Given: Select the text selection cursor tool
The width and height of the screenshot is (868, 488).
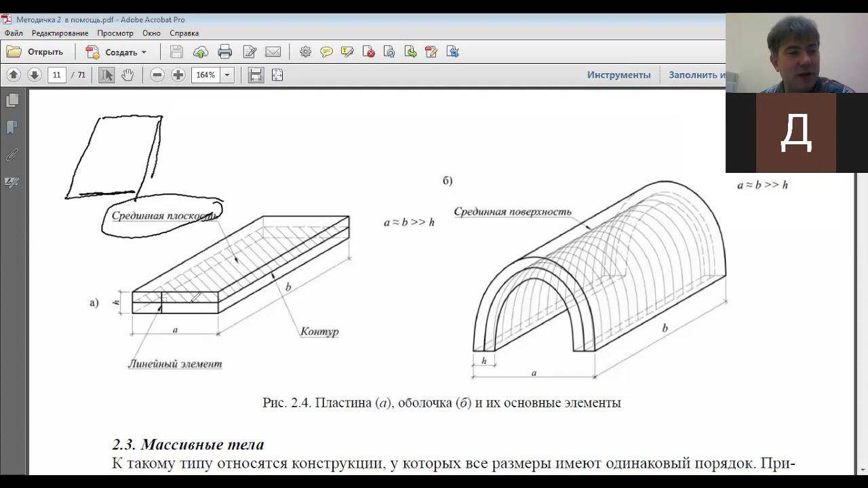Looking at the screenshot, I should point(106,75).
